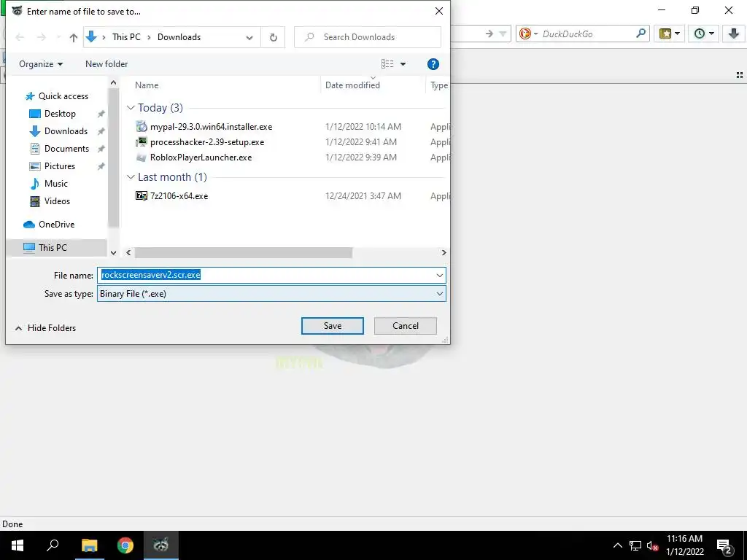This screenshot has height=560, width=747.
Task: Click the Cancel button
Action: (x=406, y=326)
